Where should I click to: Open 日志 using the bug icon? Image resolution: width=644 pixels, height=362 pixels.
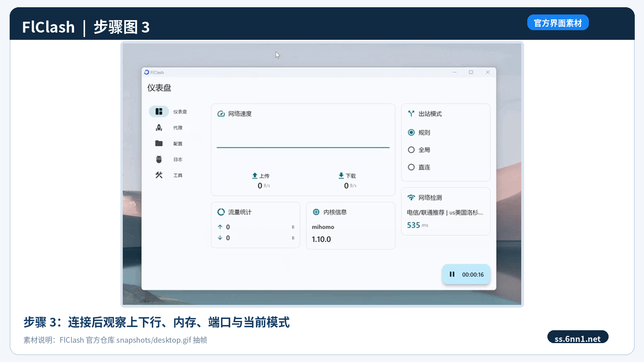click(159, 159)
